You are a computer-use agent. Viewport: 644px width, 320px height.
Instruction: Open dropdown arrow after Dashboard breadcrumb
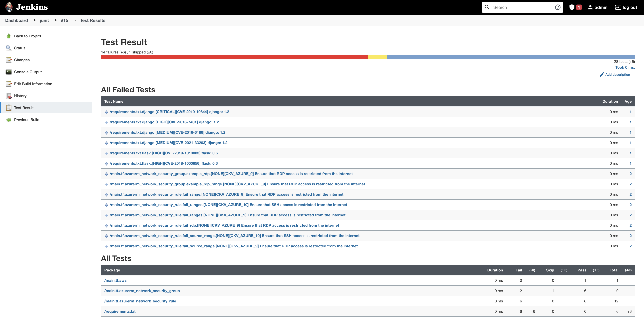[35, 20]
